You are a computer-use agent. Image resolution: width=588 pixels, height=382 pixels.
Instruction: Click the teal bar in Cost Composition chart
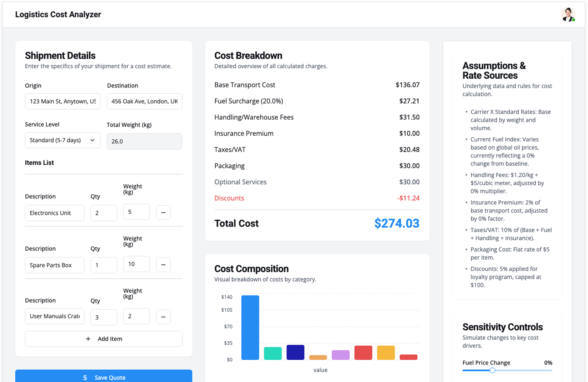(x=273, y=353)
